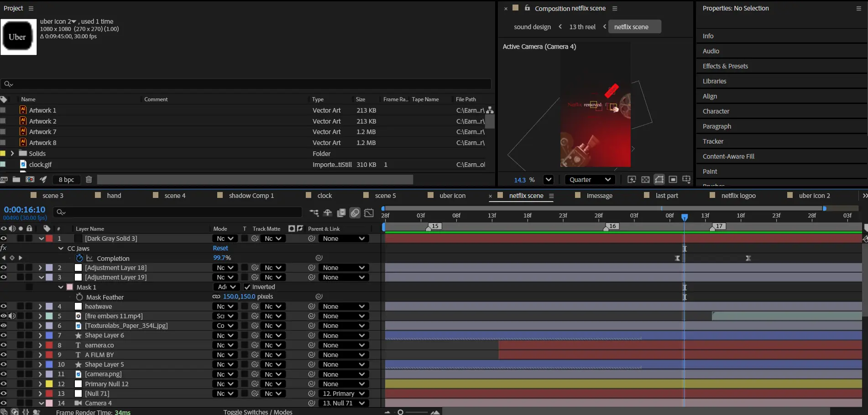
Task: Toggle motion blur enable icon in timeline
Action: point(355,213)
